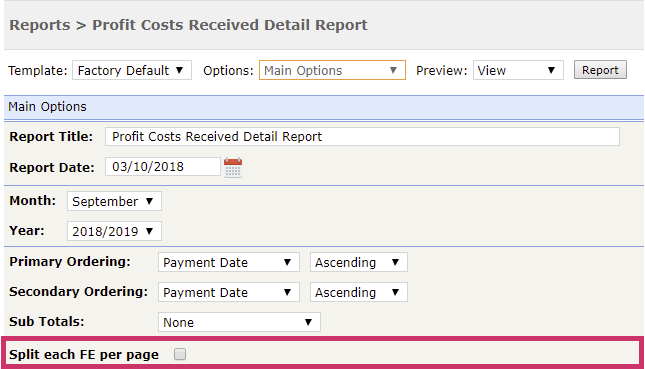Screen dimensions: 645x369
Task: Open the Year dropdown showing 2018/2019
Action: pos(114,231)
